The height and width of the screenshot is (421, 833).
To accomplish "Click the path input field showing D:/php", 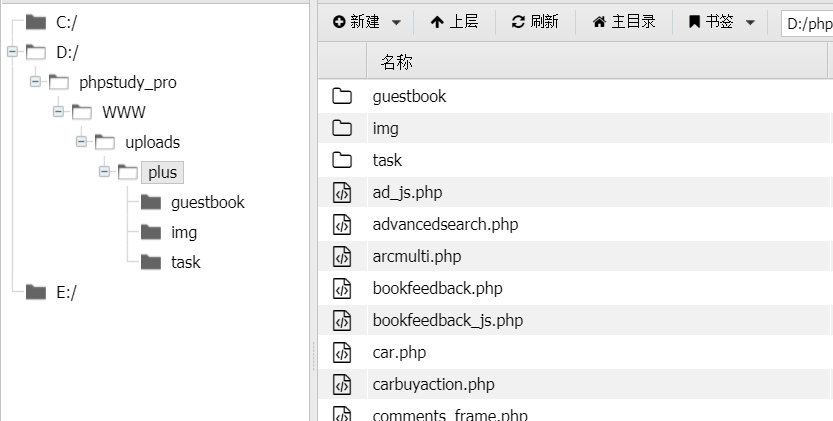I will point(806,24).
